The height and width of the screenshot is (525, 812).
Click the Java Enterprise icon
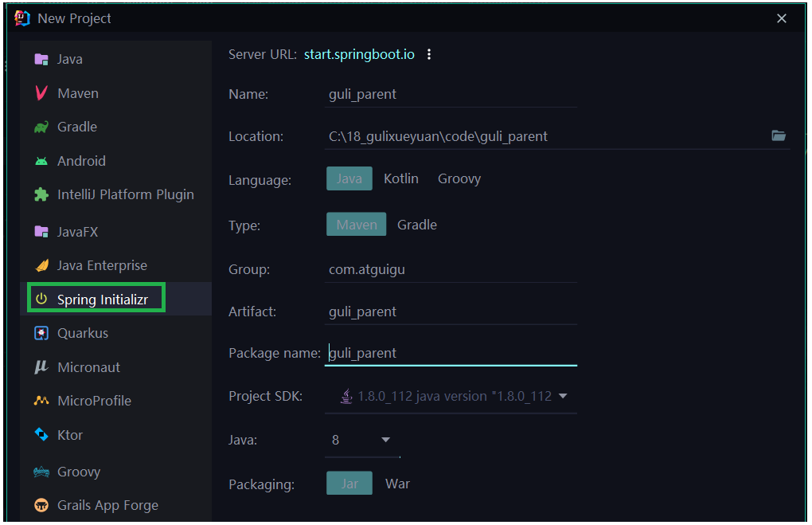point(41,265)
